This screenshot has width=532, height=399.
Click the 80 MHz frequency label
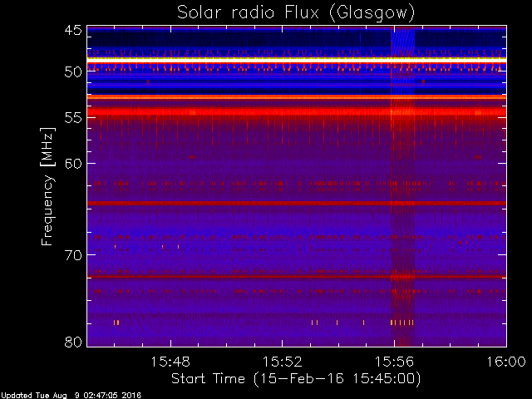pyautogui.click(x=74, y=342)
